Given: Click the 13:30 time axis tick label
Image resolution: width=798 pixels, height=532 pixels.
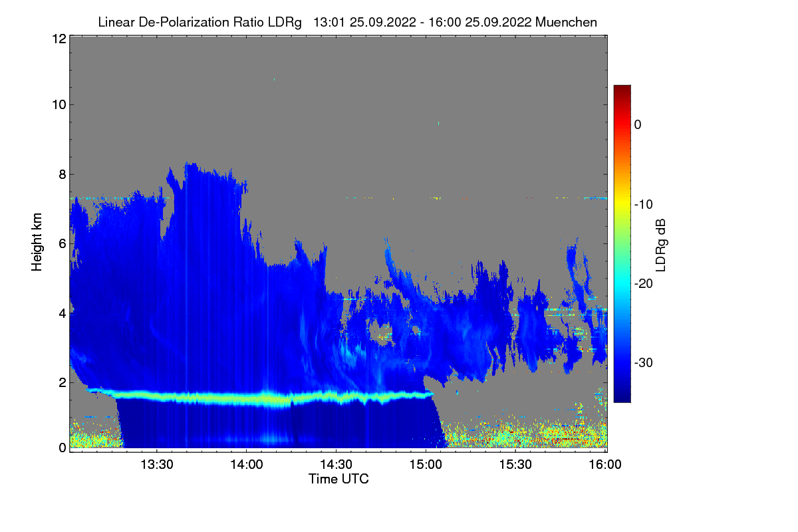Looking at the screenshot, I should pos(157,465).
